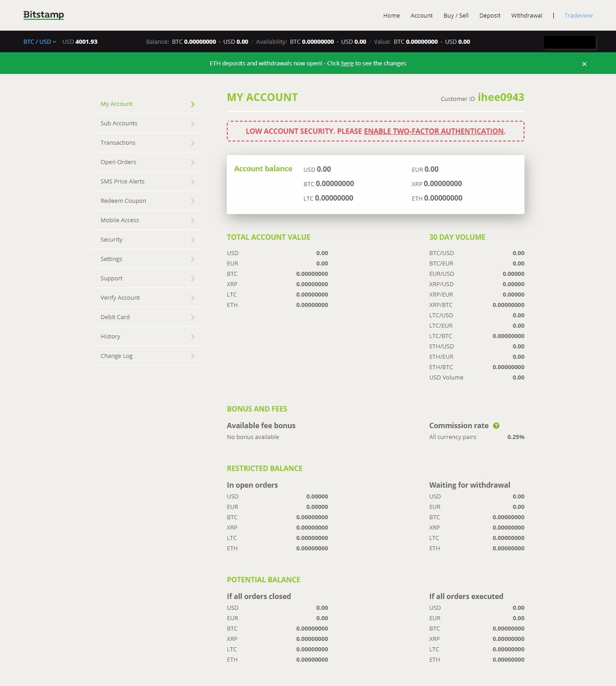Viewport: 616px width, 686px height.
Task: Click the chevron beside My Account
Action: click(x=193, y=104)
